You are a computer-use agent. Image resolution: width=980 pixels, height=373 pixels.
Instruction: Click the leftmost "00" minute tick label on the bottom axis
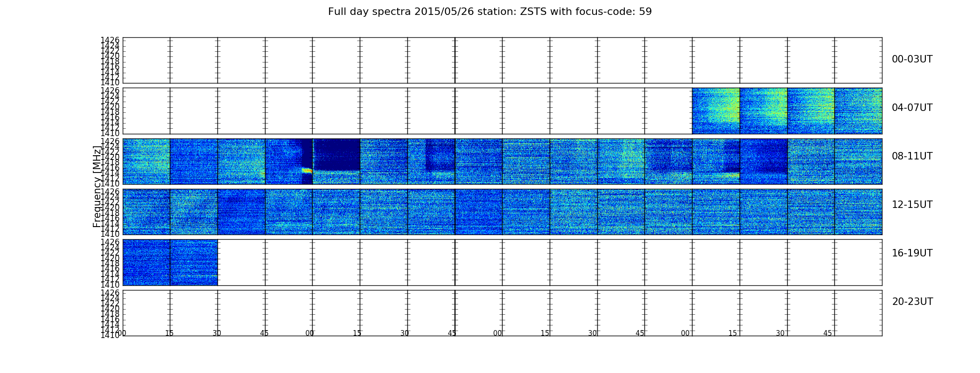coord(122,333)
